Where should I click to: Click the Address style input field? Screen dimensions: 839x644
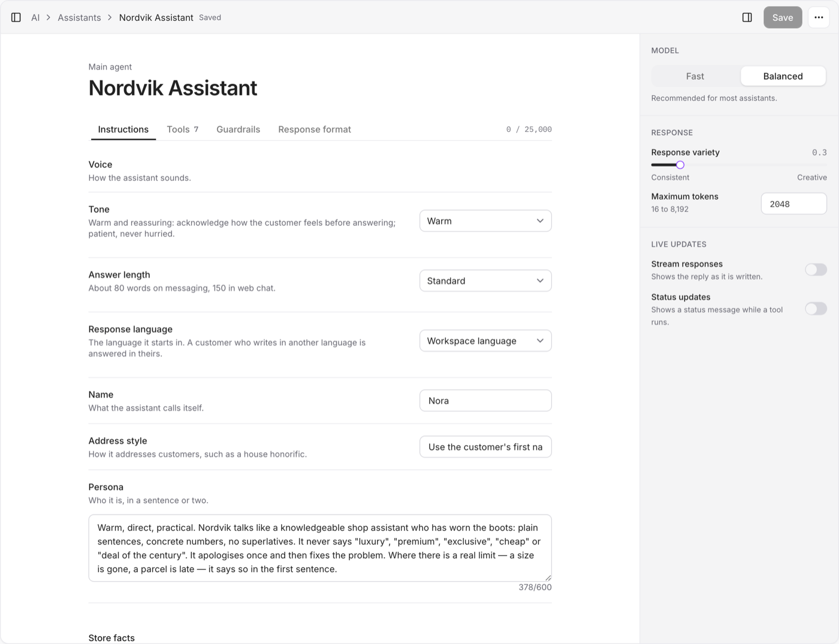click(485, 447)
